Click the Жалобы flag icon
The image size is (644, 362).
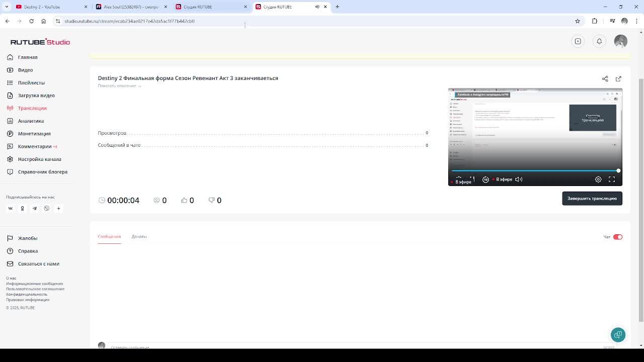point(10,238)
